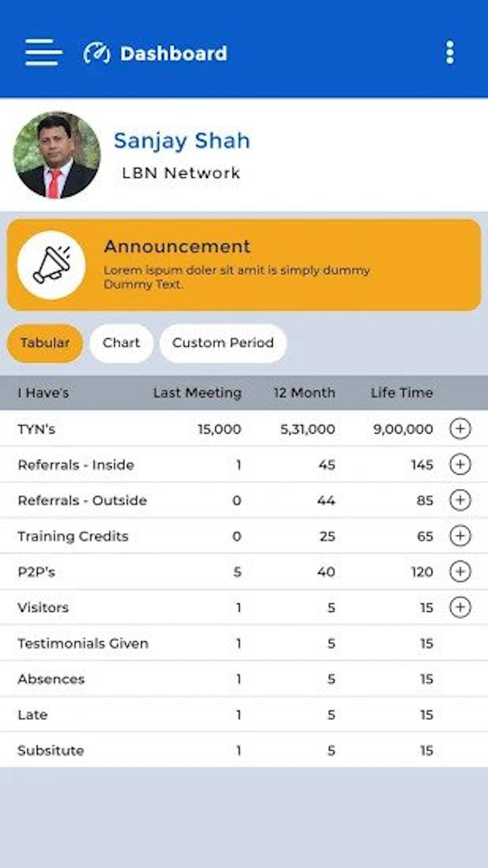Click plus icon on Visitors row
The height and width of the screenshot is (868, 488).
(460, 607)
